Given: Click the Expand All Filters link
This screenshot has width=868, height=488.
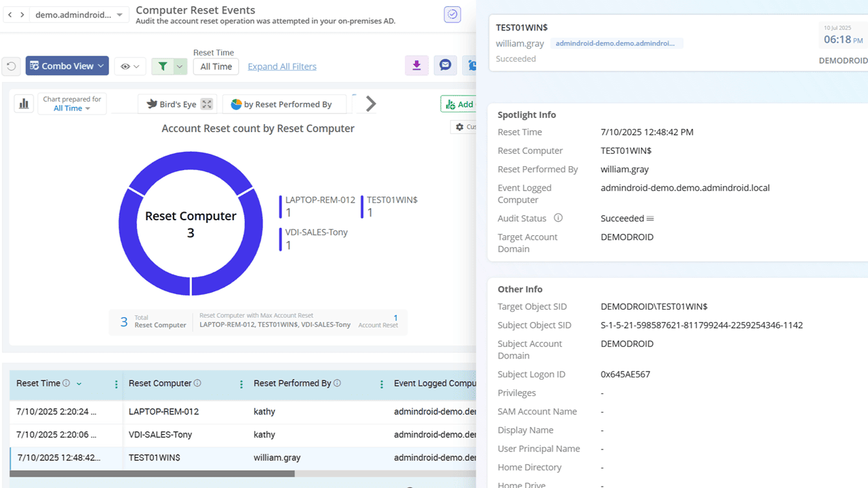Looking at the screenshot, I should click(x=282, y=66).
